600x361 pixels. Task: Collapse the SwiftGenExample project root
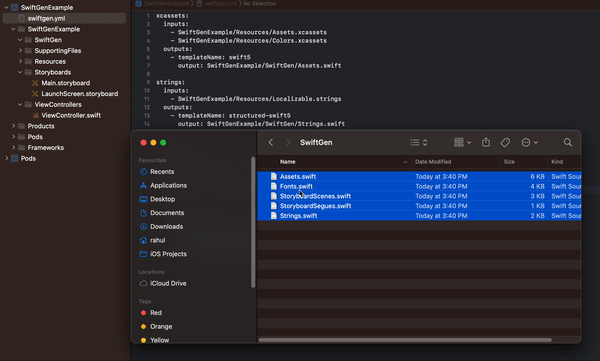click(6, 7)
